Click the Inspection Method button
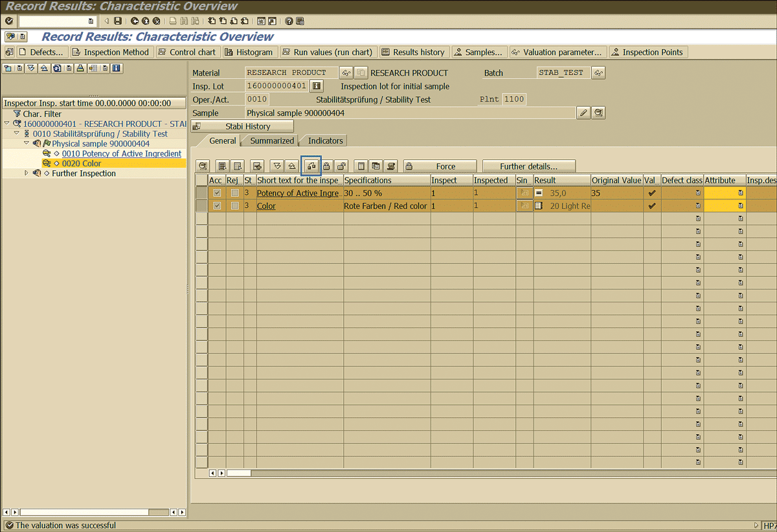Image resolution: width=777 pixels, height=532 pixels. click(110, 52)
